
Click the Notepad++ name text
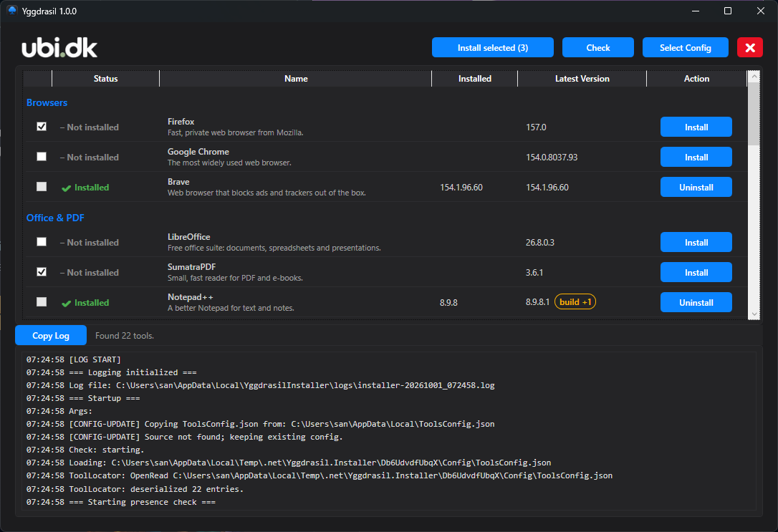(x=190, y=297)
